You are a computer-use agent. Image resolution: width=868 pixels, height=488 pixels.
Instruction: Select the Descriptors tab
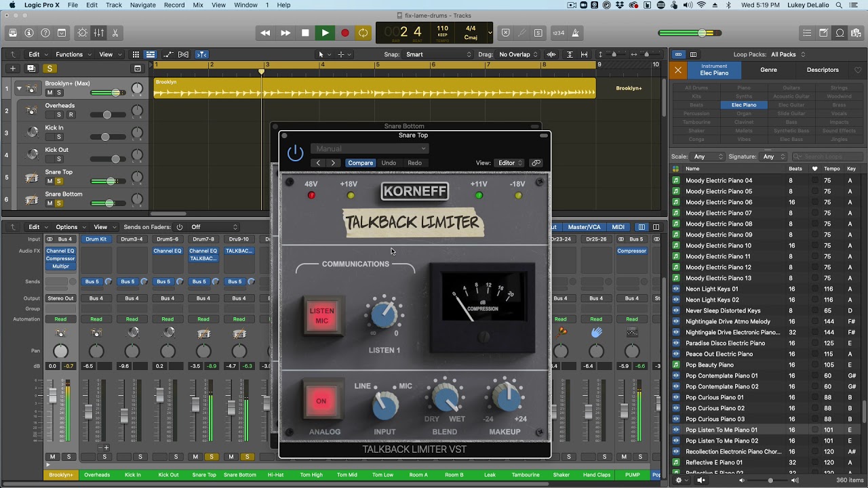(x=823, y=70)
